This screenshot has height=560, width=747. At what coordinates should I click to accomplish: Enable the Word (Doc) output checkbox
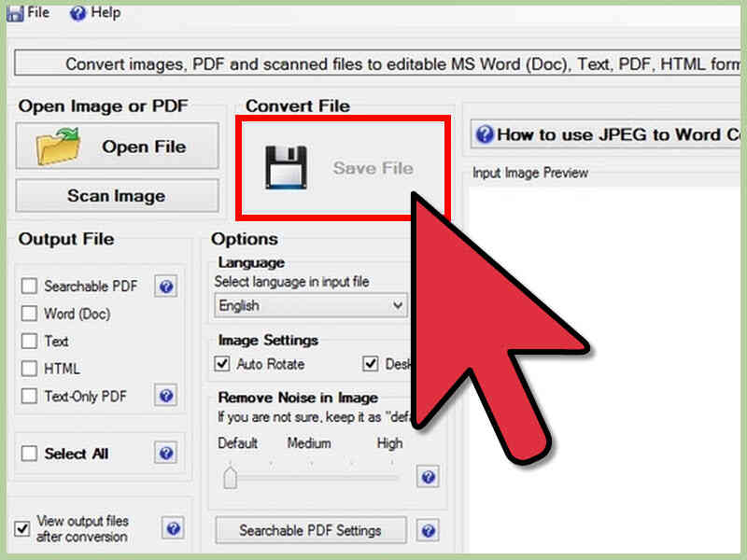pos(29,314)
